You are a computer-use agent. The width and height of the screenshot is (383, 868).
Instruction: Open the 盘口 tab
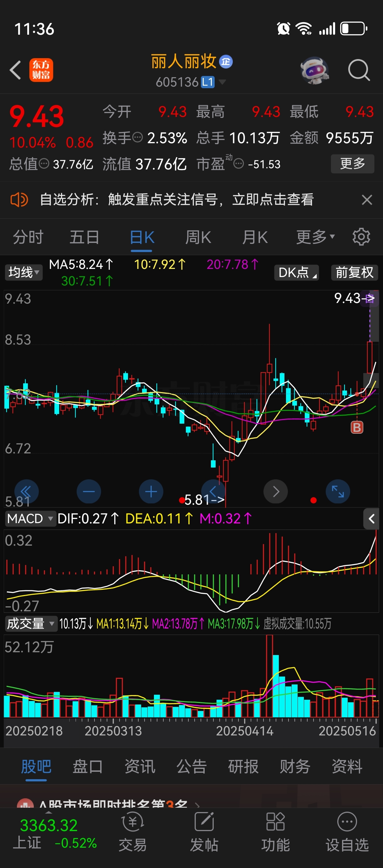88,766
